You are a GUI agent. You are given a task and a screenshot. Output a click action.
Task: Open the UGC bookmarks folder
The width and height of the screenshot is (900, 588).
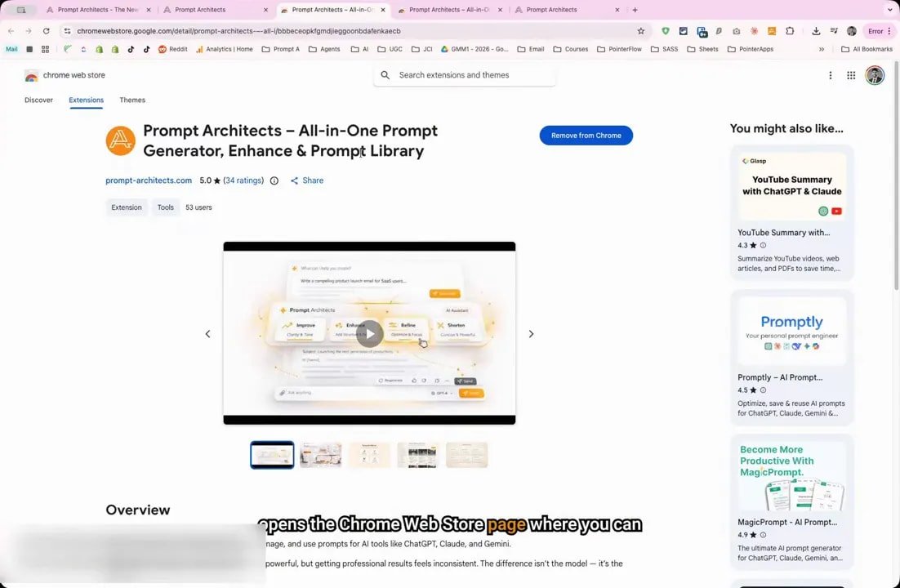tap(390, 49)
